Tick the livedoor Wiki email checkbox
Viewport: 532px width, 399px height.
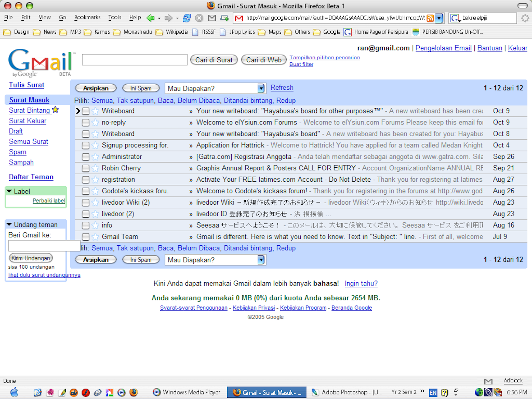(x=86, y=203)
